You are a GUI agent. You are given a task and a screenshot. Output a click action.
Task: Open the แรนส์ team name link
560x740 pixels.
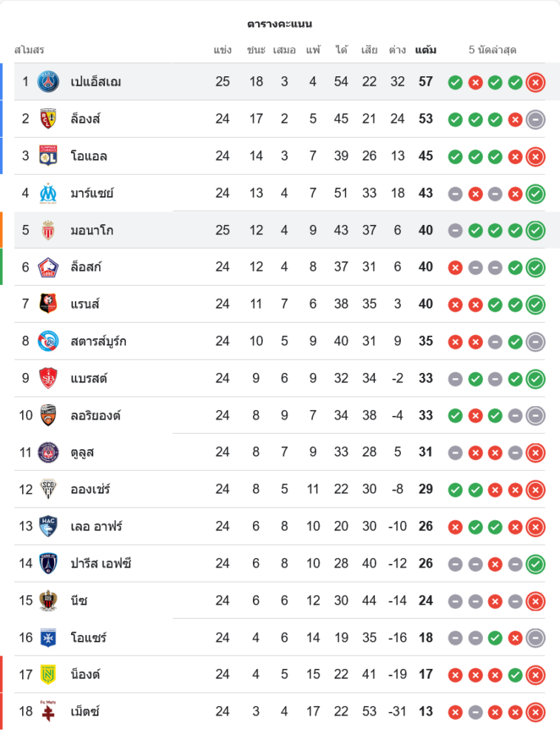[x=85, y=304]
